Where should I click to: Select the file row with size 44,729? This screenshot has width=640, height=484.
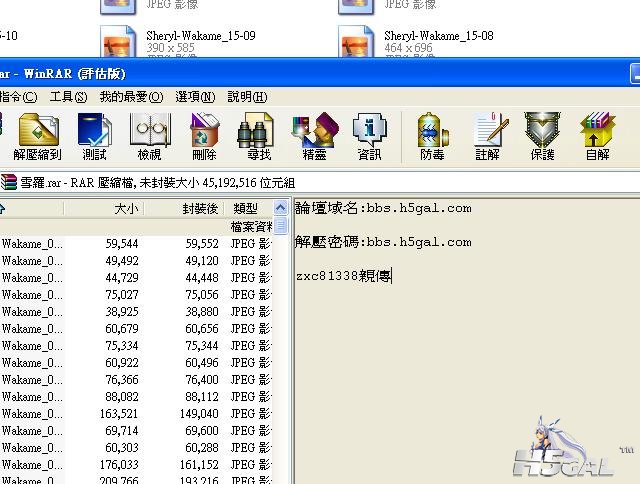pyautogui.click(x=136, y=278)
